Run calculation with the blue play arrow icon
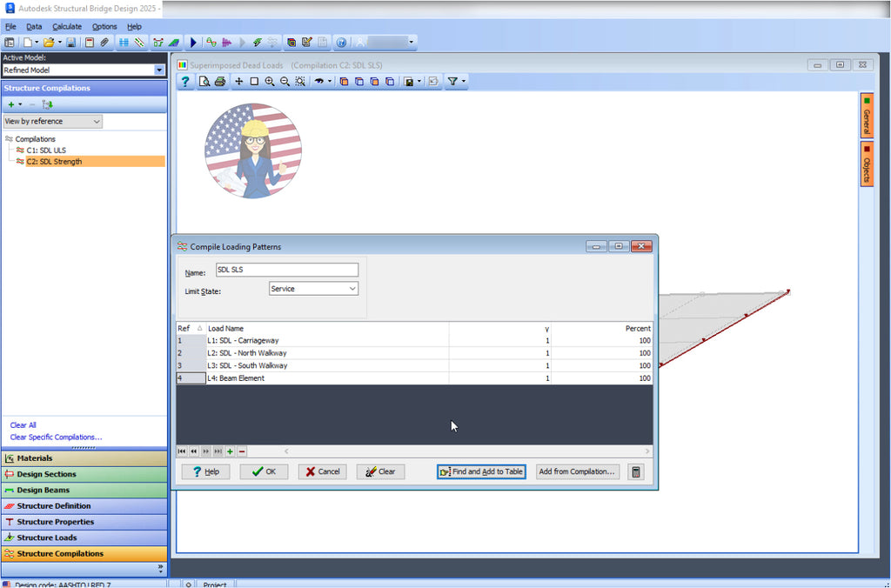Screen dimensions: 891x588 191,41
